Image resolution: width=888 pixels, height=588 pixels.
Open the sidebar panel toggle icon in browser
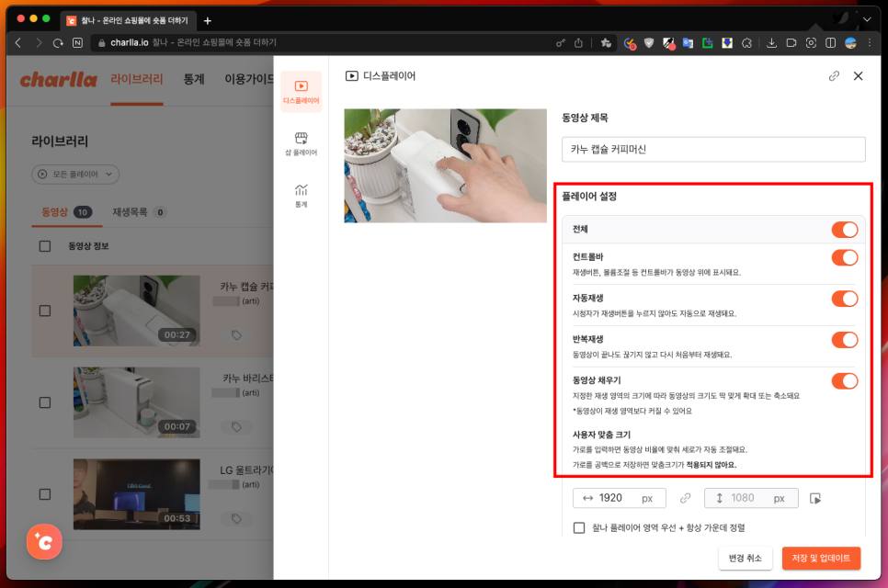(x=831, y=43)
